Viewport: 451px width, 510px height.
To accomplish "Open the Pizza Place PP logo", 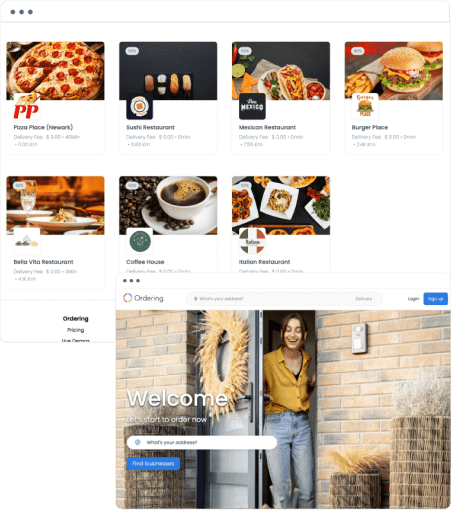I will (27, 107).
